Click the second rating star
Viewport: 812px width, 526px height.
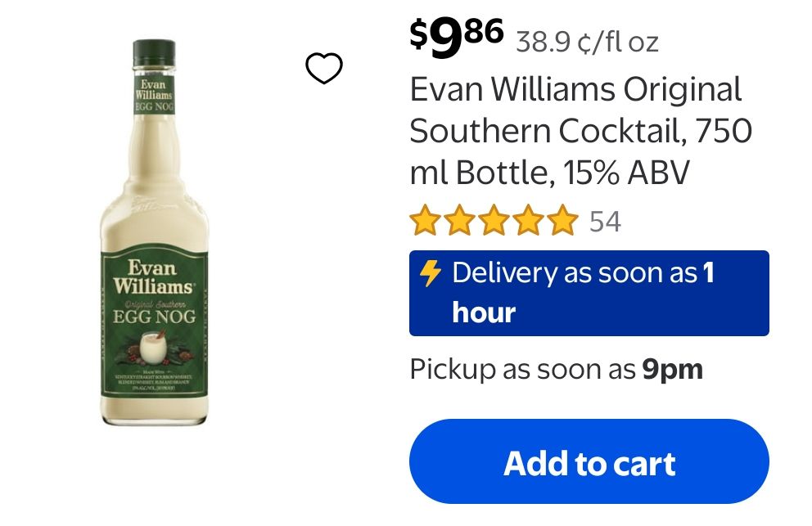459,221
